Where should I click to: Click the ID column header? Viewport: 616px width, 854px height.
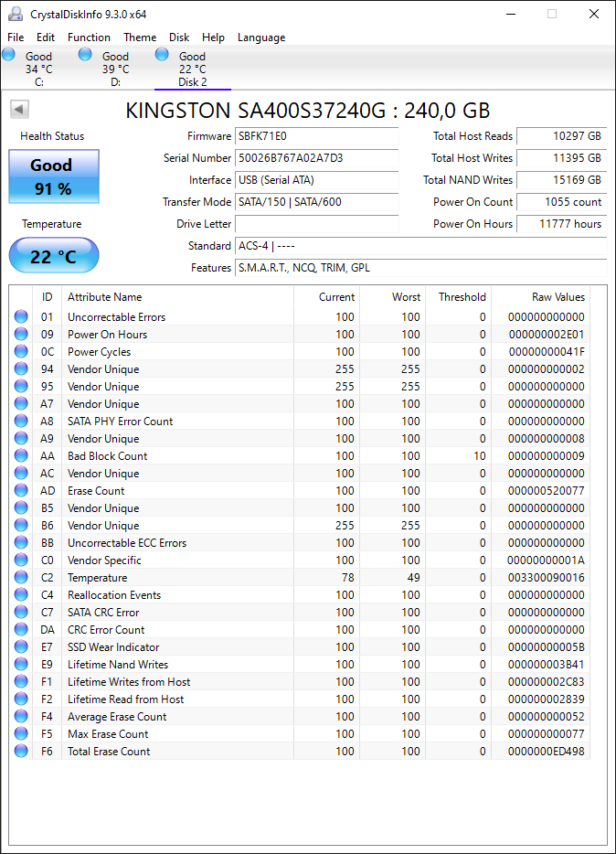click(x=48, y=297)
